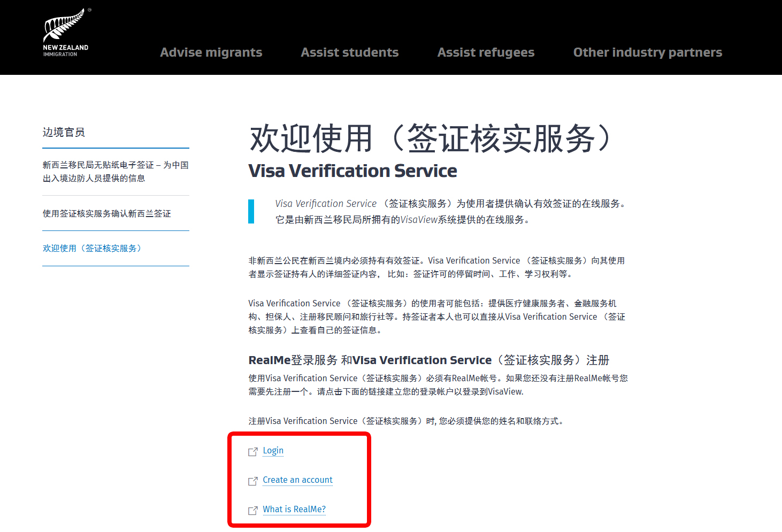This screenshot has width=782, height=532.
Task: Open the What is RealMe? link
Action: pos(294,510)
